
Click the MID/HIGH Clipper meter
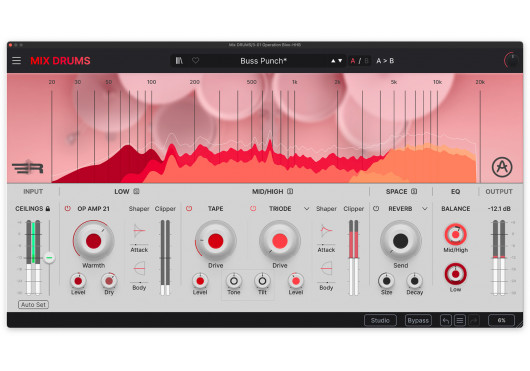(354, 257)
